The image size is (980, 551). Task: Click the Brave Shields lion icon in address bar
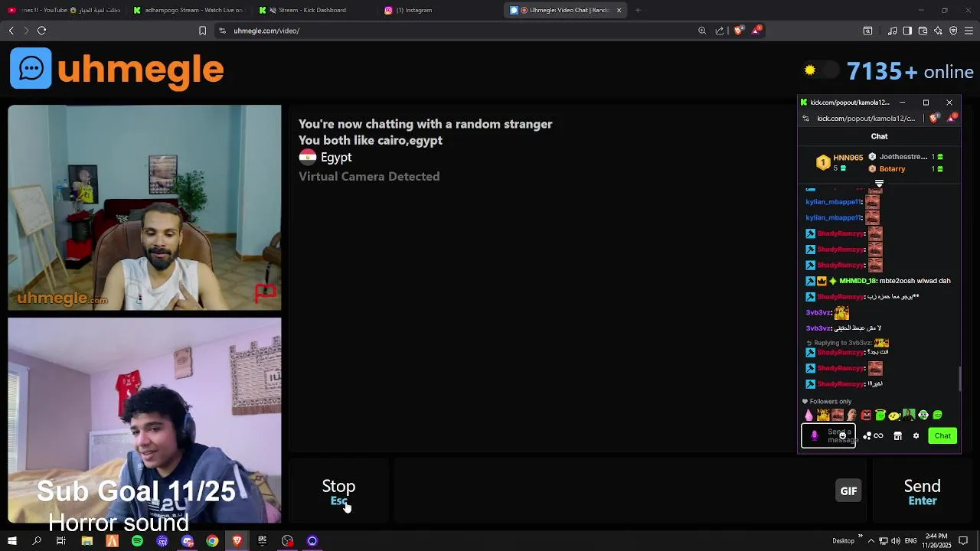[738, 31]
